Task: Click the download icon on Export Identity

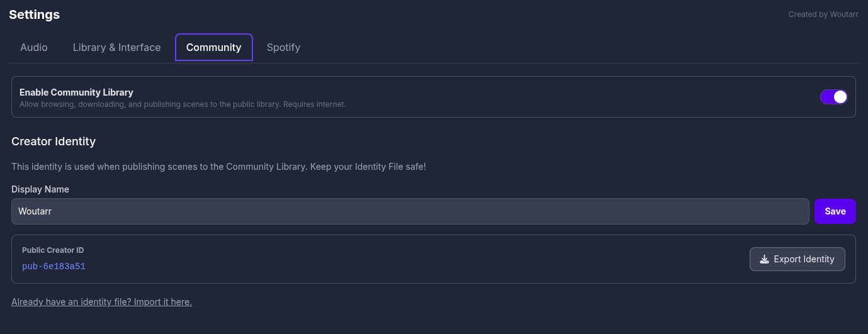Action: pyautogui.click(x=765, y=259)
